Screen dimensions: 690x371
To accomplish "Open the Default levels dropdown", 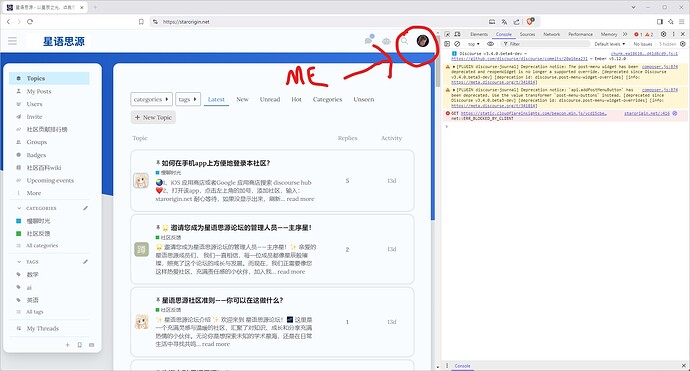I will tap(610, 44).
